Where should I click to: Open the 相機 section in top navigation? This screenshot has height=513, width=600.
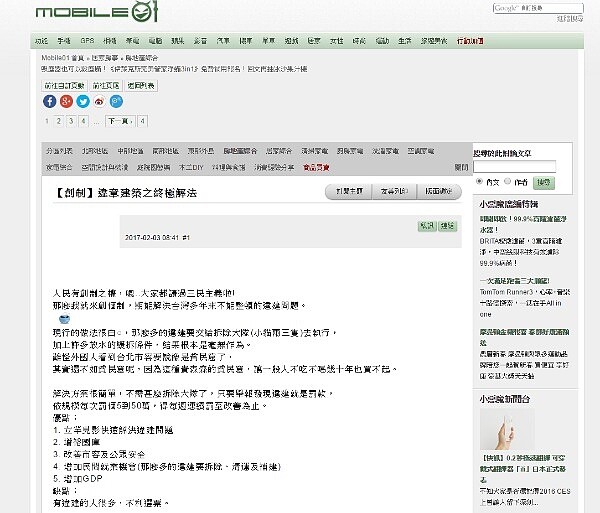[110, 41]
